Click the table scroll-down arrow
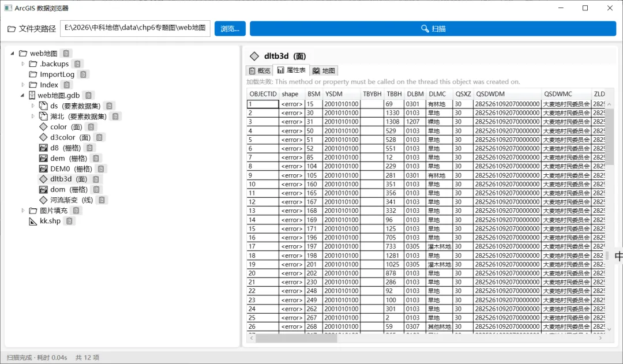 pos(610,329)
